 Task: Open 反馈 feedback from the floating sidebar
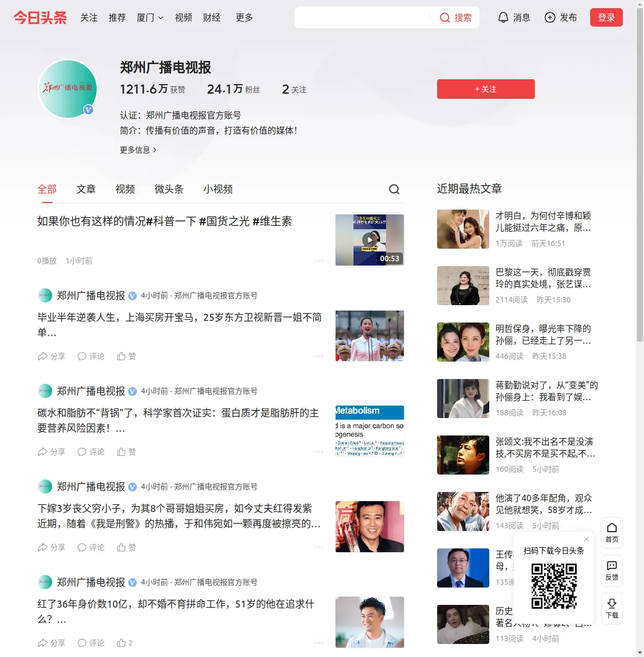coord(612,571)
